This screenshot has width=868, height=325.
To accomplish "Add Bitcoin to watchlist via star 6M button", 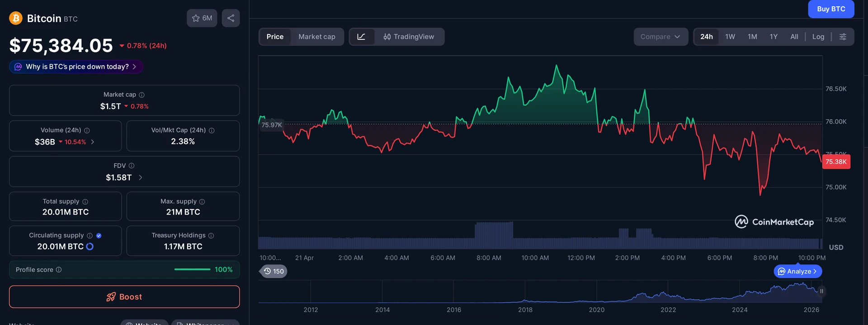I will [x=202, y=18].
